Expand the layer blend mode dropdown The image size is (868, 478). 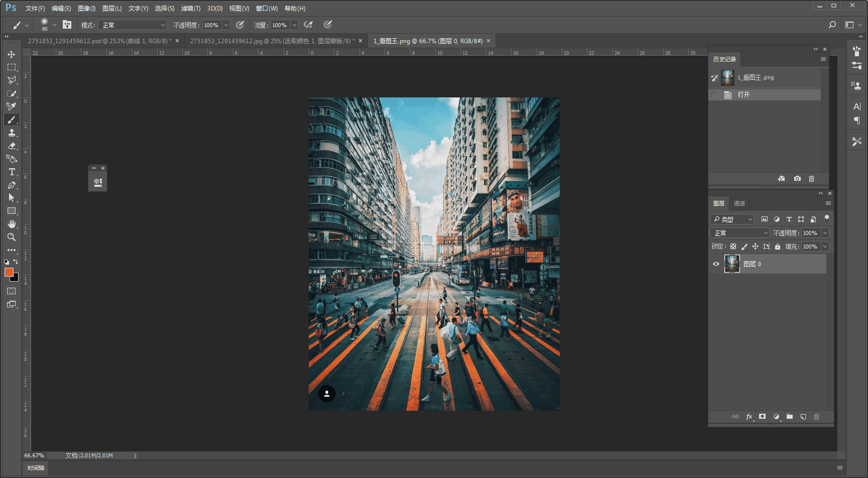739,233
